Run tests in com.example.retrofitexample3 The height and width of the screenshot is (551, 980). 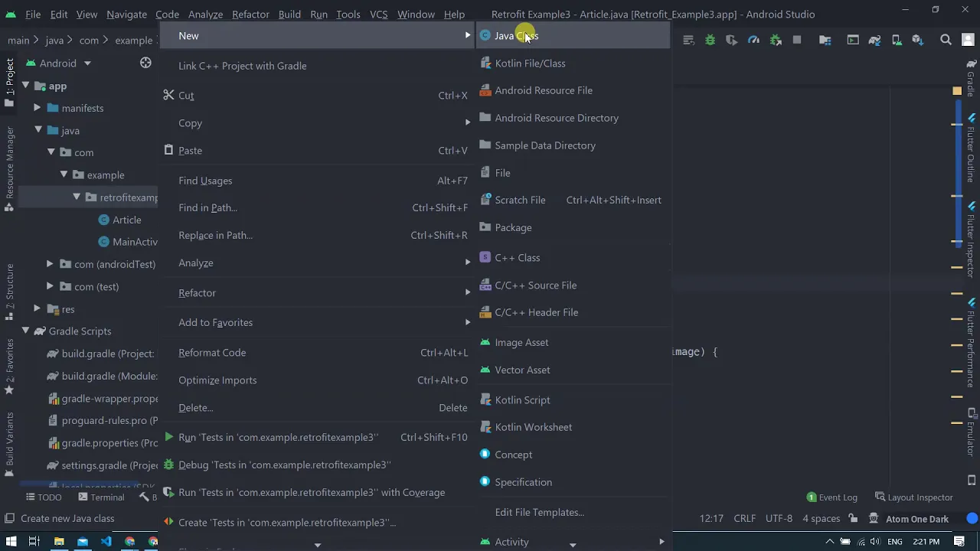click(317, 438)
